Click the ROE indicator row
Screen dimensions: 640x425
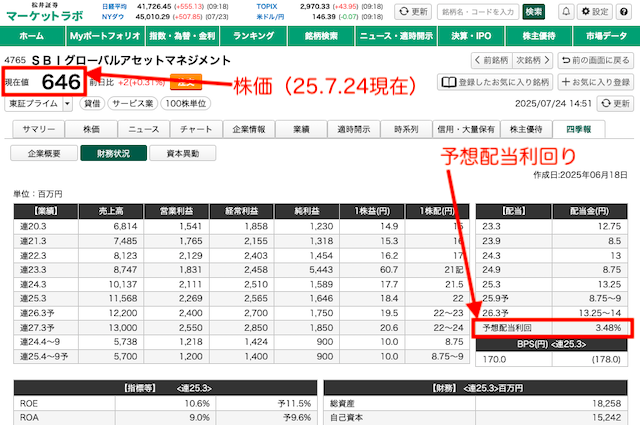click(x=165, y=403)
